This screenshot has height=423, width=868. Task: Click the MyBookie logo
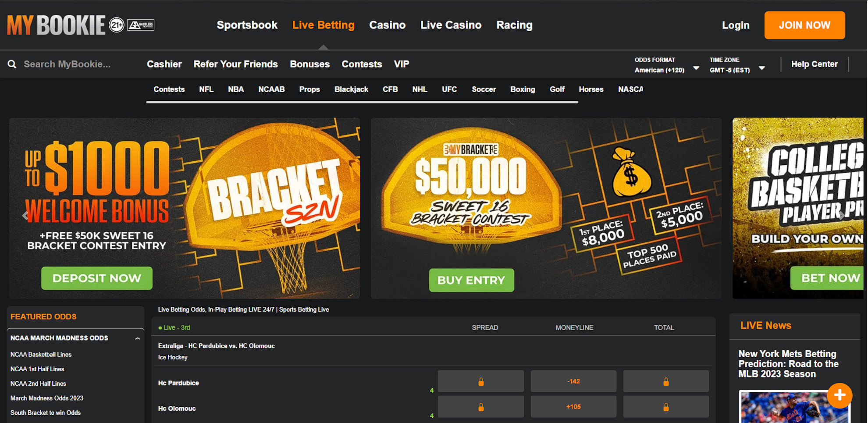pyautogui.click(x=56, y=25)
